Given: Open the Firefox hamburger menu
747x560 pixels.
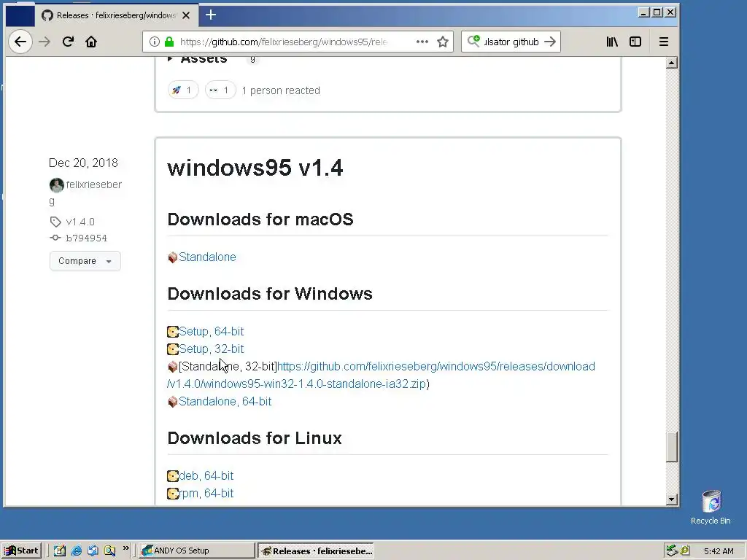Looking at the screenshot, I should click(664, 42).
